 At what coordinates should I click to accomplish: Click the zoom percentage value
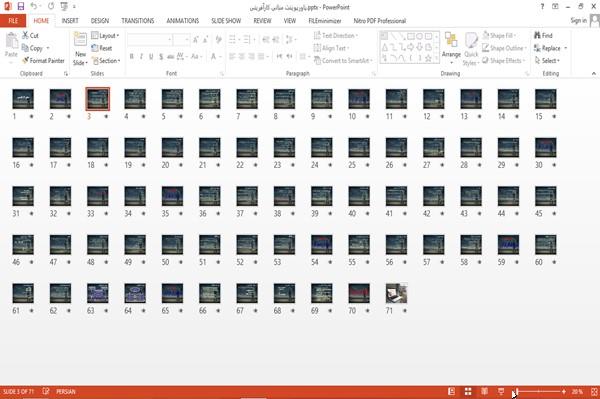click(577, 392)
